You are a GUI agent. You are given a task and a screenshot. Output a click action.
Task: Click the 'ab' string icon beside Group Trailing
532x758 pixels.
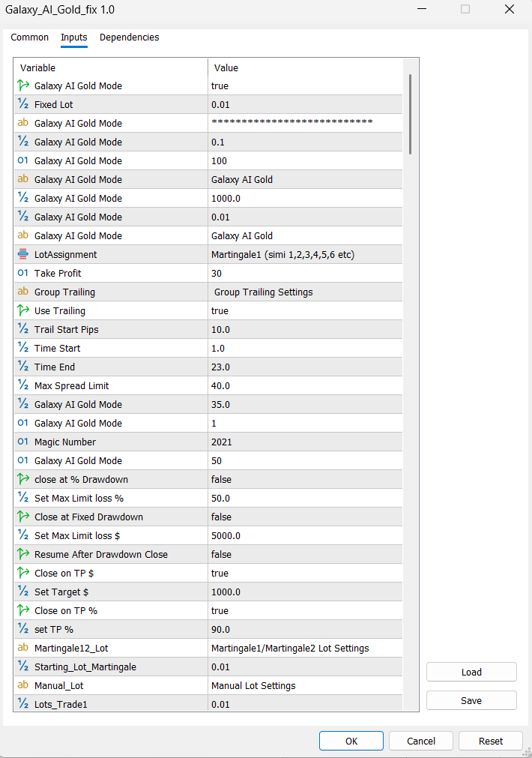point(22,292)
